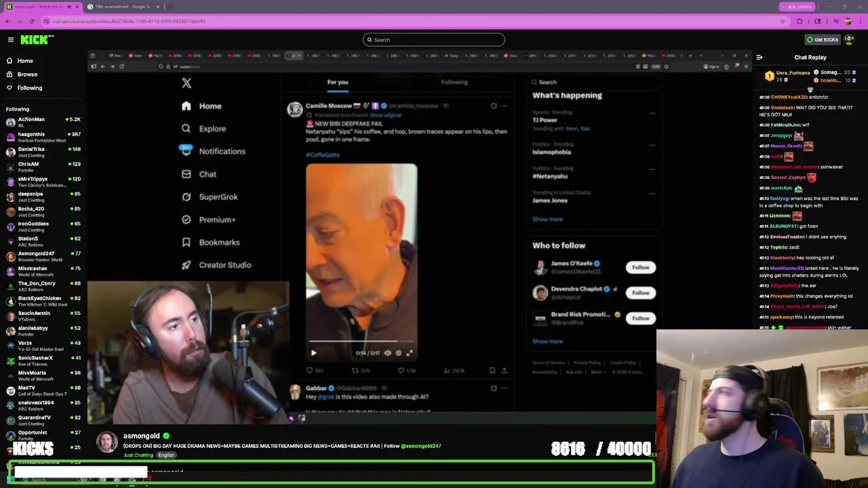Open the @asmongold247 follow link
The width and height of the screenshot is (868, 488).
420,446
